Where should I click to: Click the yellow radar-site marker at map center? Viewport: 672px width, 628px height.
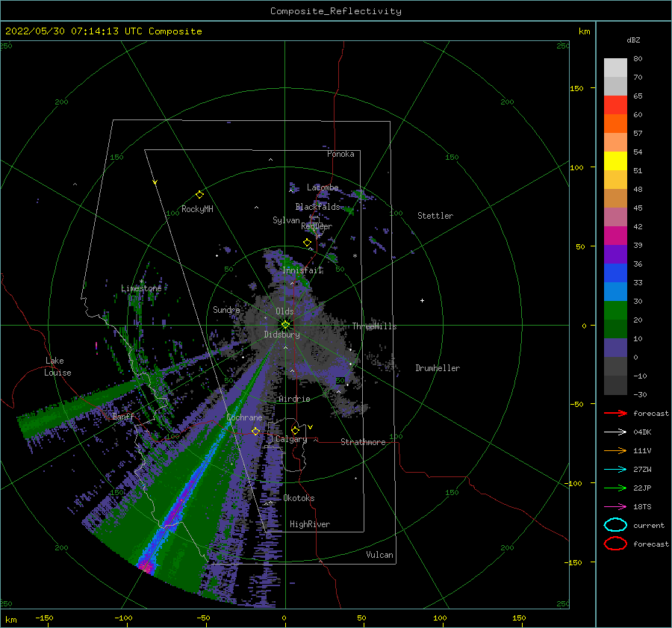285,325
